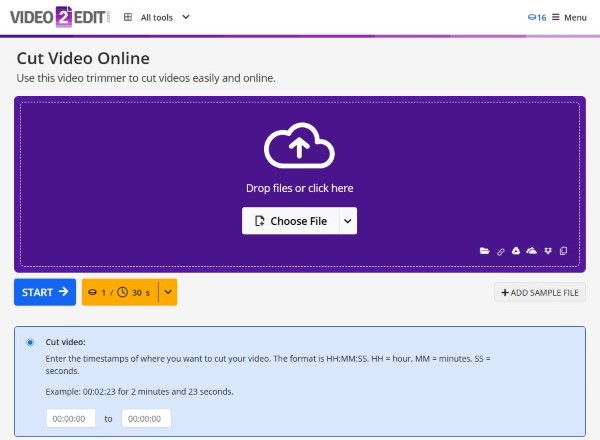Screen dimensions: 600x440
Task: Click the orange credits and 30 s info button
Action: (120, 292)
